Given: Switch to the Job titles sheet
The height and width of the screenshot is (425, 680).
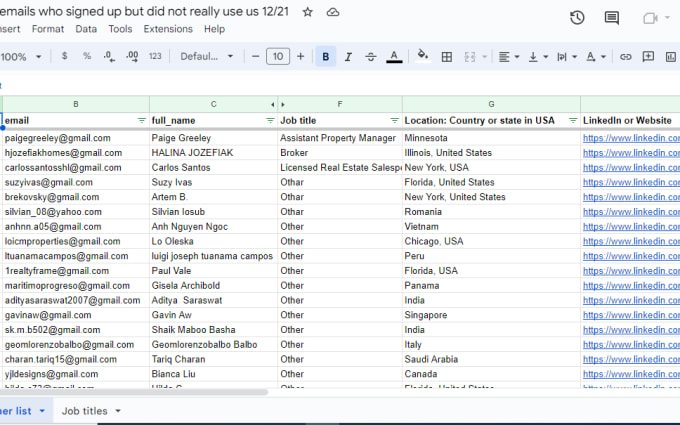Looking at the screenshot, I should point(85,411).
